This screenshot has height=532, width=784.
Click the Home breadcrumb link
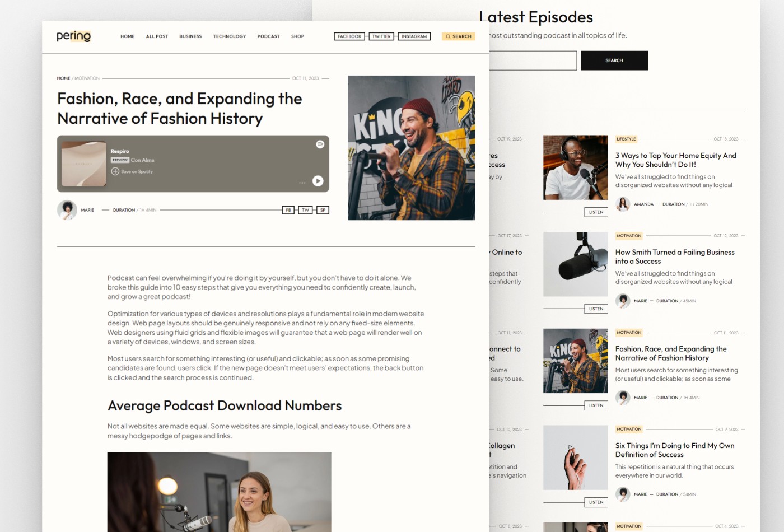coord(63,78)
